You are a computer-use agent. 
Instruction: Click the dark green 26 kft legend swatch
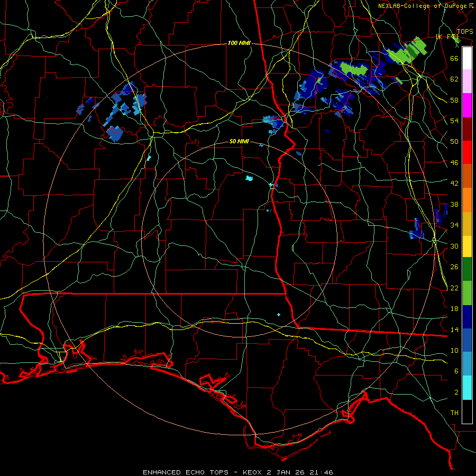point(467,269)
